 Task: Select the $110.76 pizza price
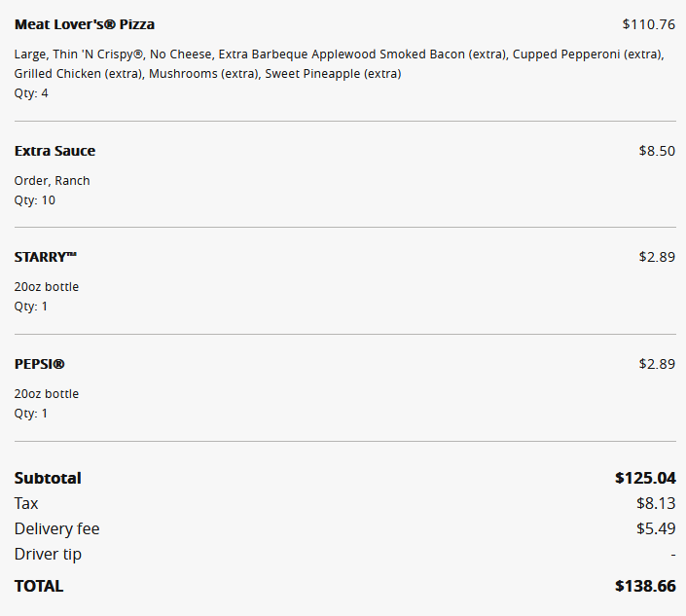tap(648, 24)
